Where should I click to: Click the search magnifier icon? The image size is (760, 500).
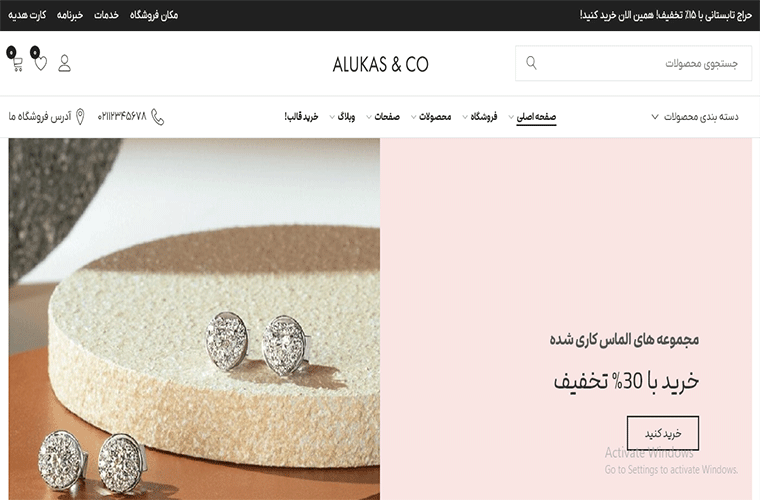pos(531,63)
